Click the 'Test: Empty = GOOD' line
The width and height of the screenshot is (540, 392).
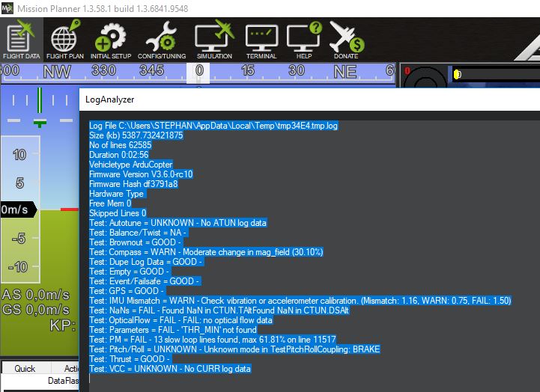coord(130,272)
